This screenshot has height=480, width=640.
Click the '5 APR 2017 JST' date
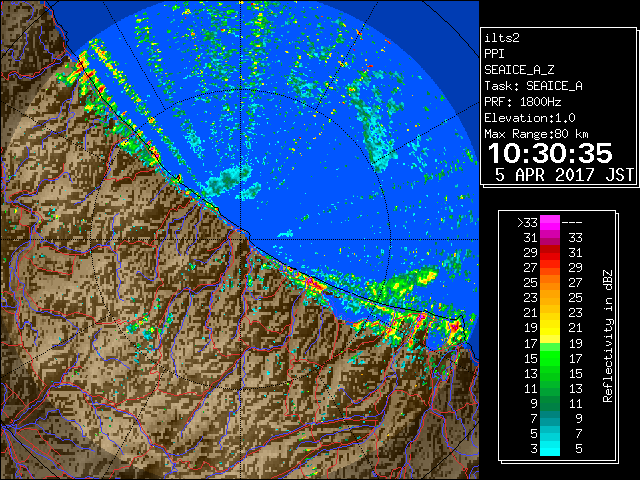point(564,175)
